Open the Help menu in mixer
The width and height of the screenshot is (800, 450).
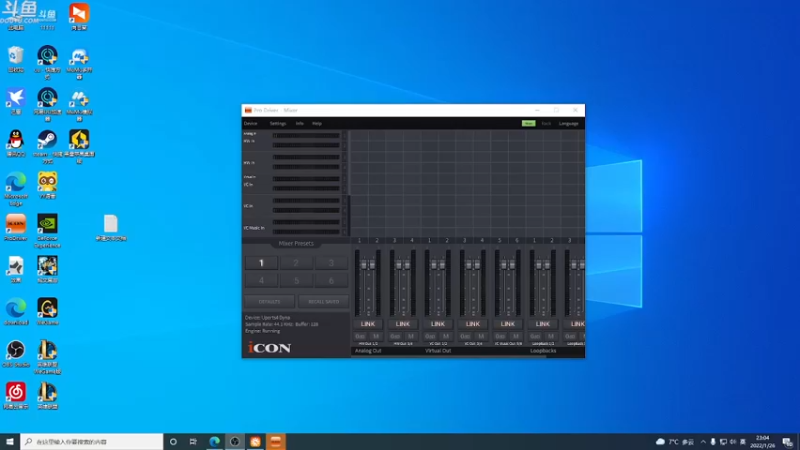coord(317,123)
